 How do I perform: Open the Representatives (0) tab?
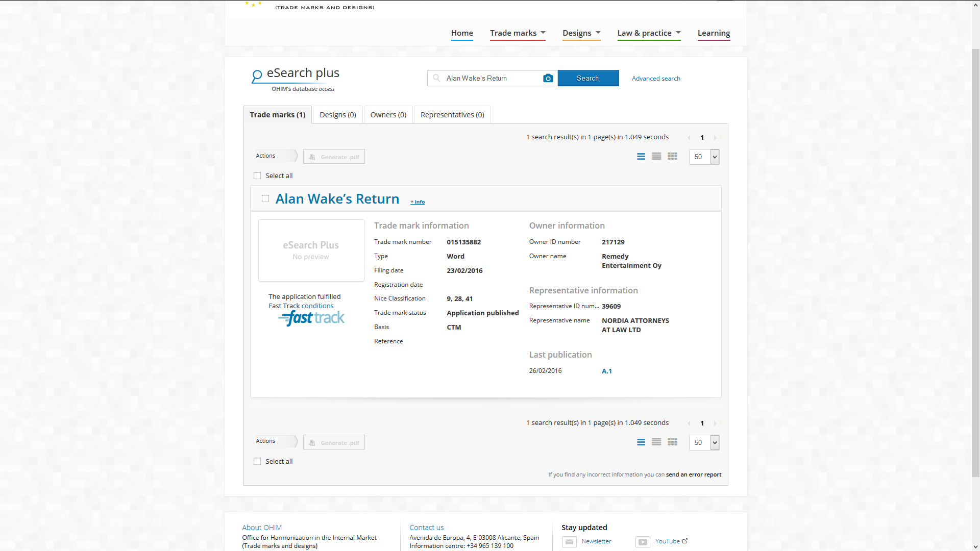[452, 115]
